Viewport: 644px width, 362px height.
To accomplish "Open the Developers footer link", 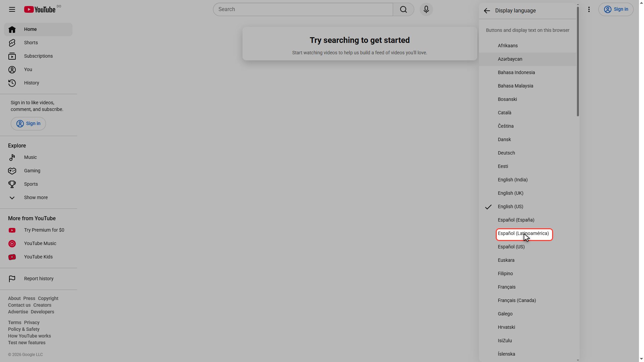I will pos(42,312).
